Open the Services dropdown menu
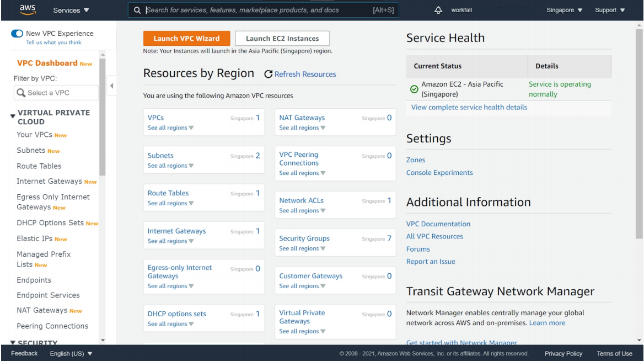The image size is (644, 361). click(71, 10)
